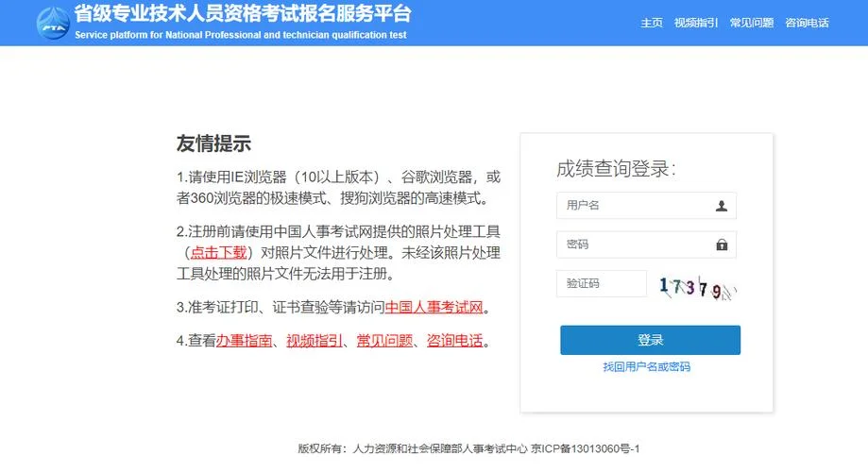This screenshot has width=868, height=472.
Task: Open the red 视频指引 link in tips
Action: tap(314, 341)
